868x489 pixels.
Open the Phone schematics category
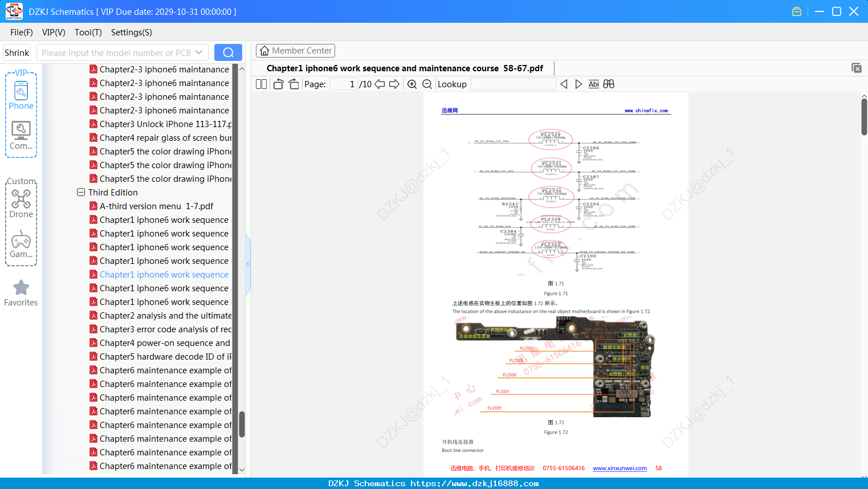coord(21,95)
